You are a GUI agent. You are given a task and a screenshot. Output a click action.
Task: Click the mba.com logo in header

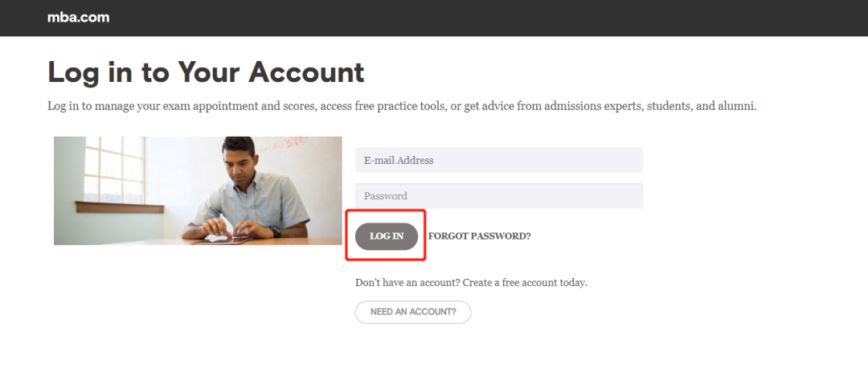click(78, 17)
